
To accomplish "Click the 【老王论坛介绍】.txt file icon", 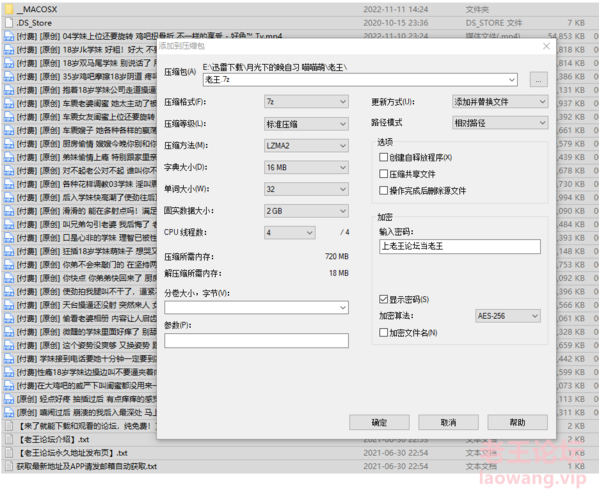I will pos(9,439).
